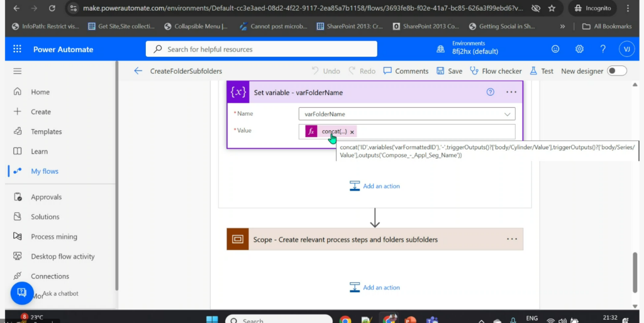Expand Scope - Create relevant process steps

[375, 239]
